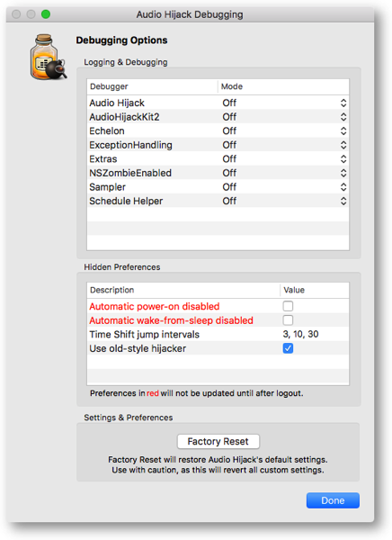
Task: Select the NSZombieEnabled row name
Action: 130,173
